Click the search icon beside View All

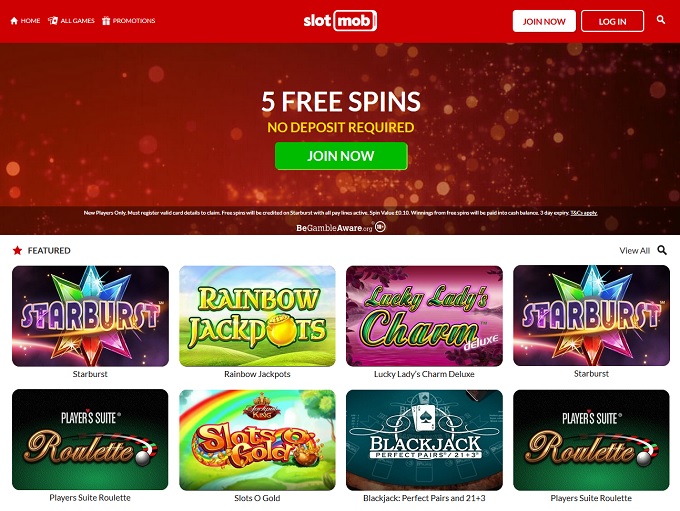[x=662, y=250]
